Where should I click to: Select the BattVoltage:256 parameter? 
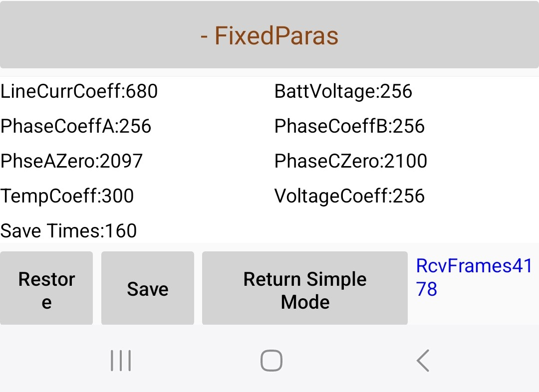(343, 92)
